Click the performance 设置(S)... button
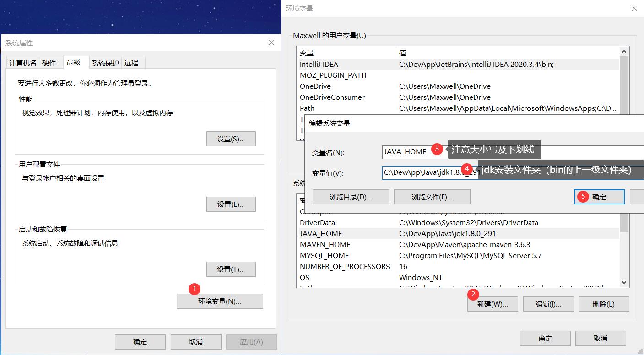Viewport: 644px width, 355px height. pos(231,139)
